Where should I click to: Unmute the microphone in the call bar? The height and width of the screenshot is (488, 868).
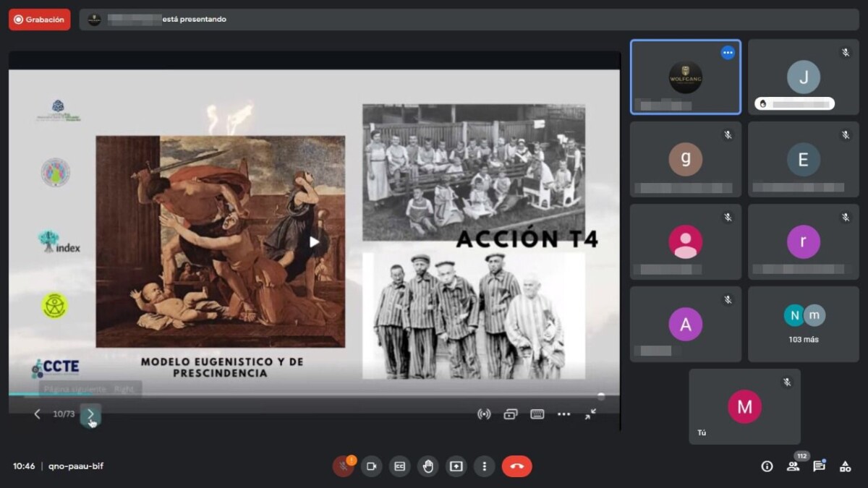[343, 466]
